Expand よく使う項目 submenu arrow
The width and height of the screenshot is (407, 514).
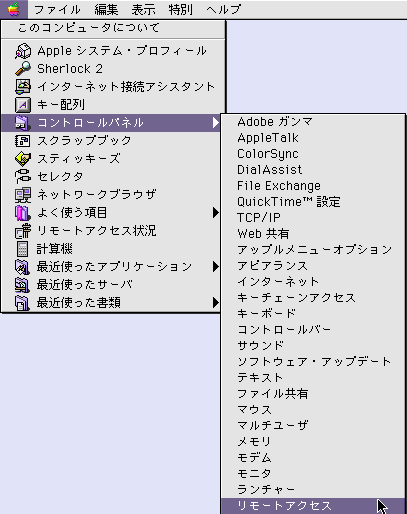216,213
